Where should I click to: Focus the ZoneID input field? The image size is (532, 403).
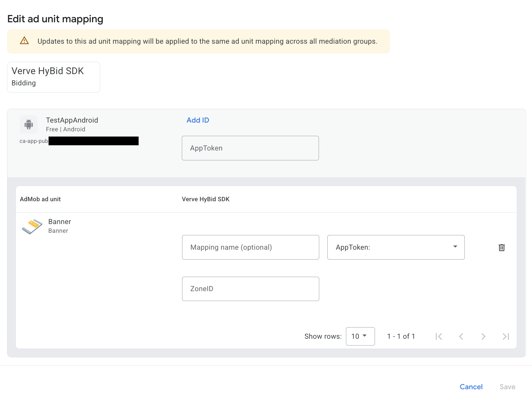coord(251,289)
